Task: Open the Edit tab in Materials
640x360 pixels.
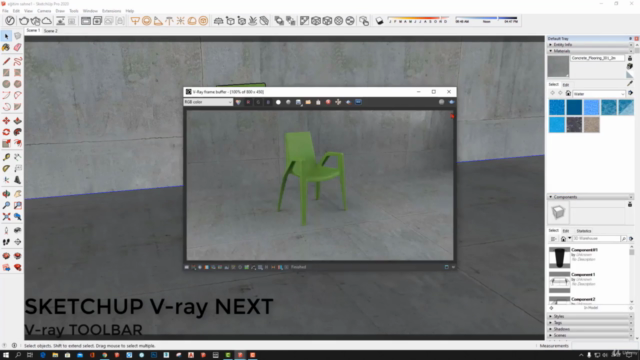Action: pyautogui.click(x=566, y=84)
